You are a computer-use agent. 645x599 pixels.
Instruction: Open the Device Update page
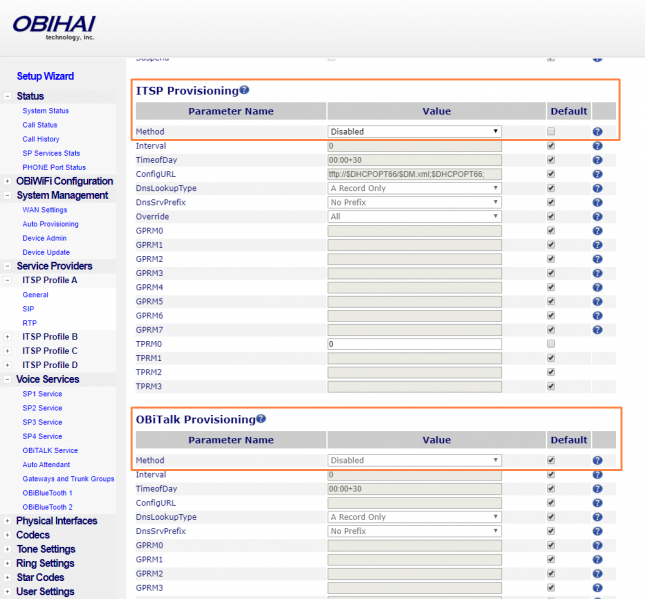tap(46, 252)
